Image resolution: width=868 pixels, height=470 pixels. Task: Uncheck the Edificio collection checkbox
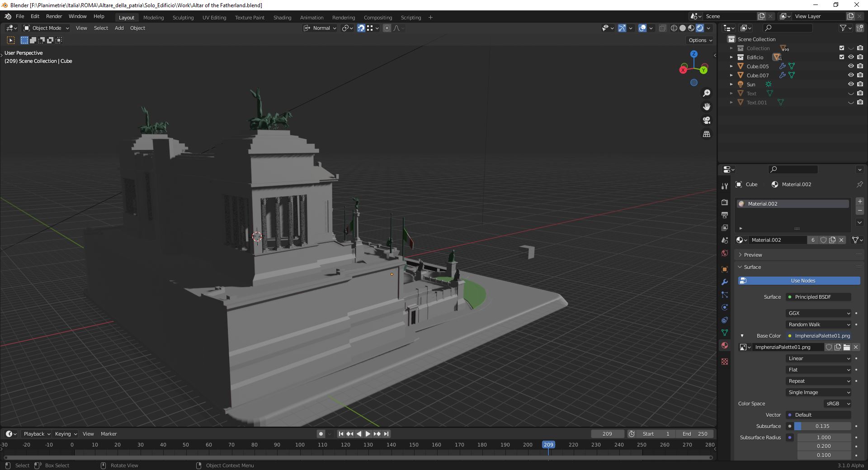tap(841, 57)
